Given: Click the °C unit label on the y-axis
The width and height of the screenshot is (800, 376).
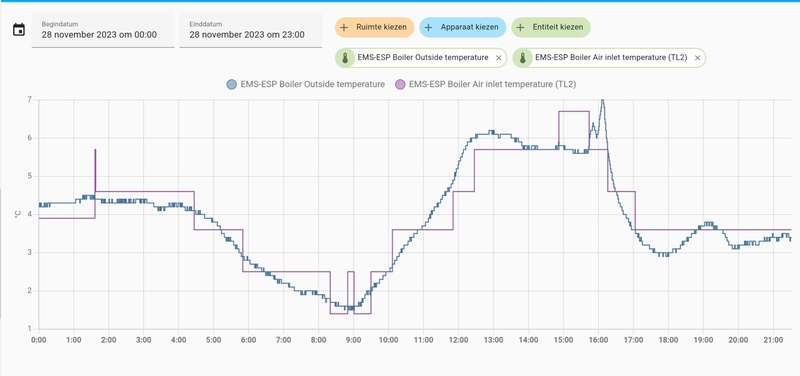Looking at the screenshot, I should pos(18,214).
